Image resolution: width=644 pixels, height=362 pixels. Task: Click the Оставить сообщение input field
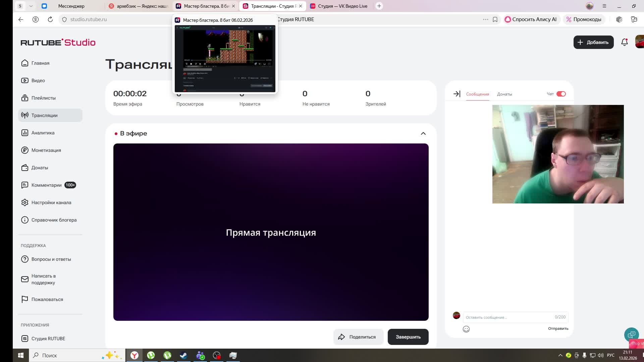[x=508, y=317]
